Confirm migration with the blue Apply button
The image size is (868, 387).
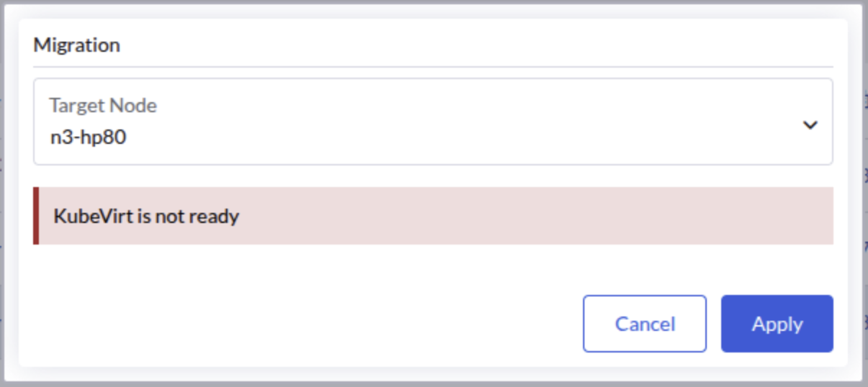point(777,324)
